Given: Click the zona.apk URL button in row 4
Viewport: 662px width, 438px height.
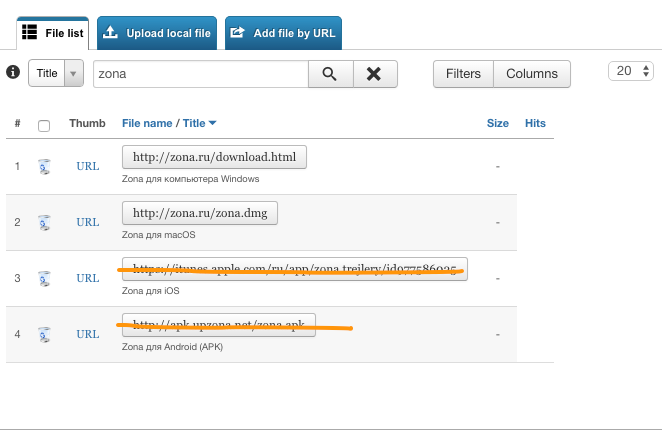Looking at the screenshot, I should tap(219, 325).
